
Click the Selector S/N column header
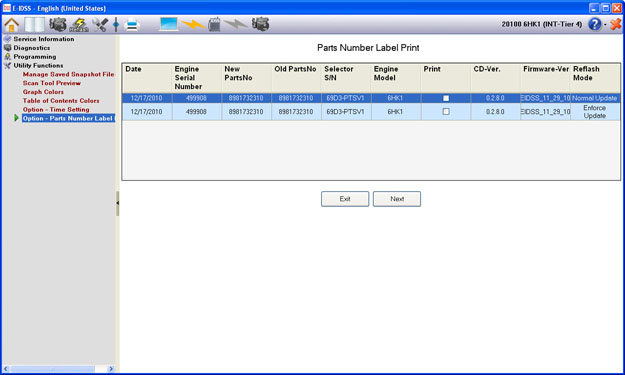pos(346,78)
